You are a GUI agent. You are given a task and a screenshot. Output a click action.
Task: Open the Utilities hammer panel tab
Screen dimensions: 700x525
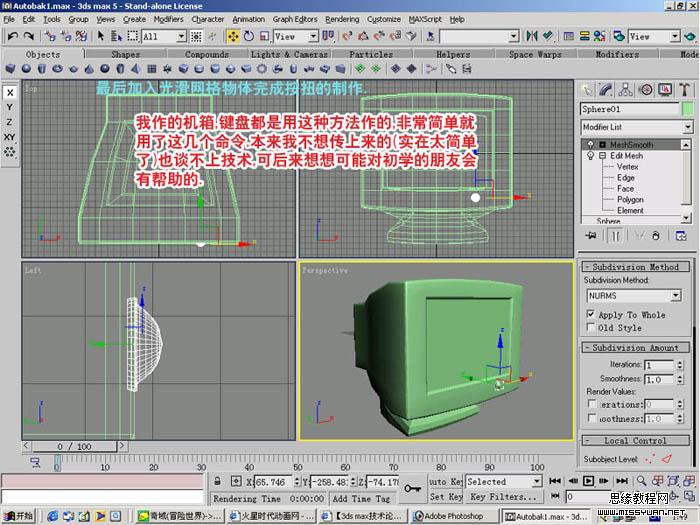pyautogui.click(x=684, y=90)
